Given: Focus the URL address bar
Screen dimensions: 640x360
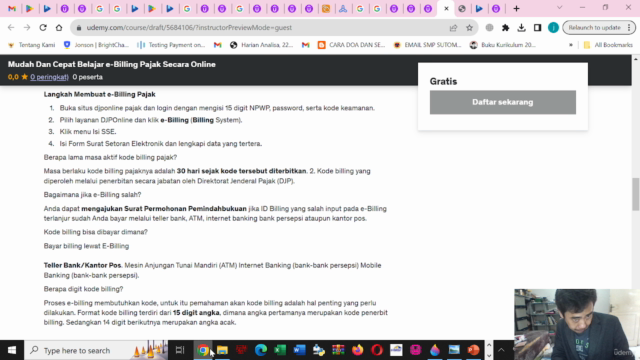Looking at the screenshot, I should click(x=261, y=28).
